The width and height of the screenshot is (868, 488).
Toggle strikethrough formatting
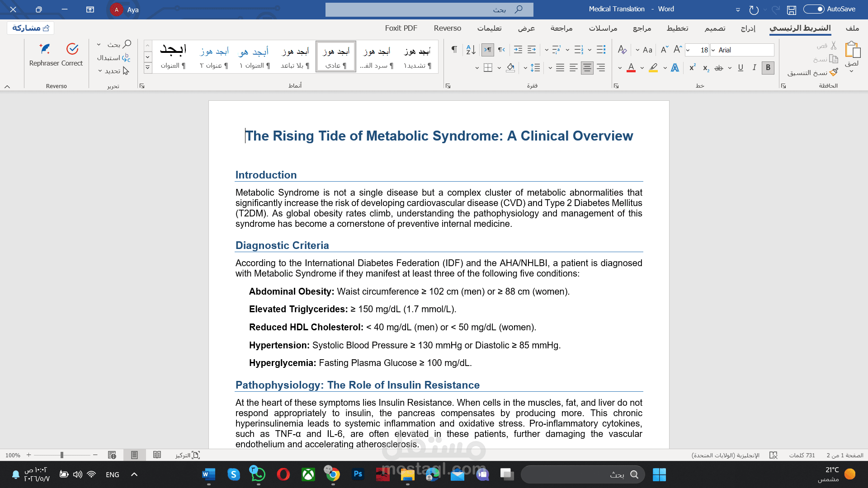point(719,68)
